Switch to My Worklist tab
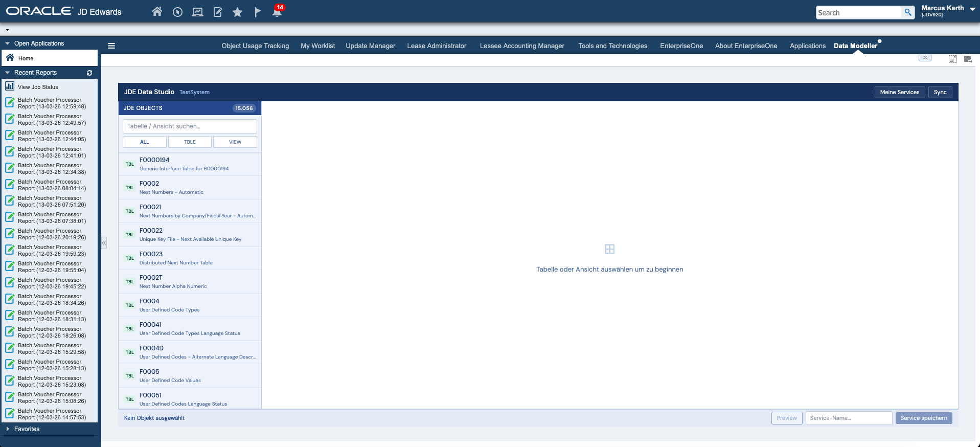This screenshot has height=447, width=980. coord(318,46)
